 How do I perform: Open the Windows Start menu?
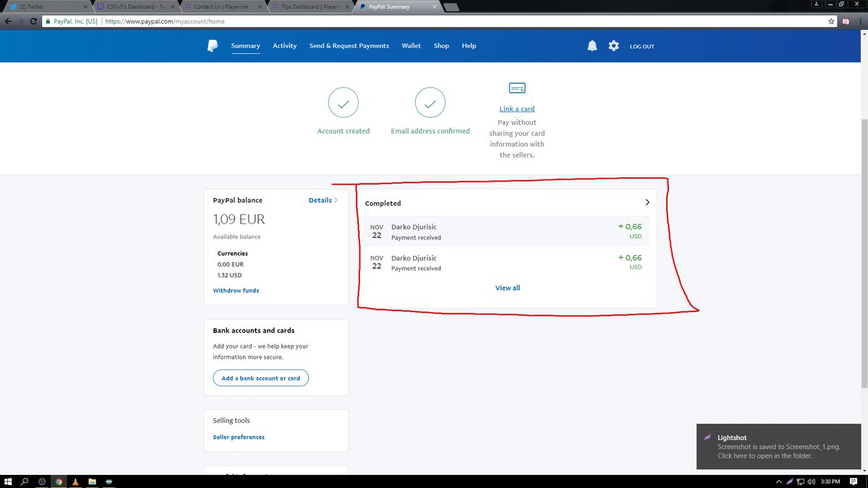8,481
